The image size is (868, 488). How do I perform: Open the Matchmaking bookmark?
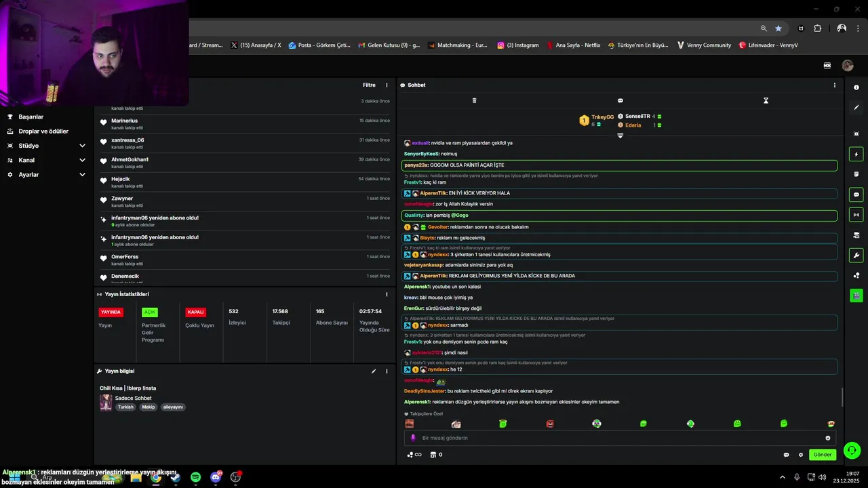tap(458, 45)
